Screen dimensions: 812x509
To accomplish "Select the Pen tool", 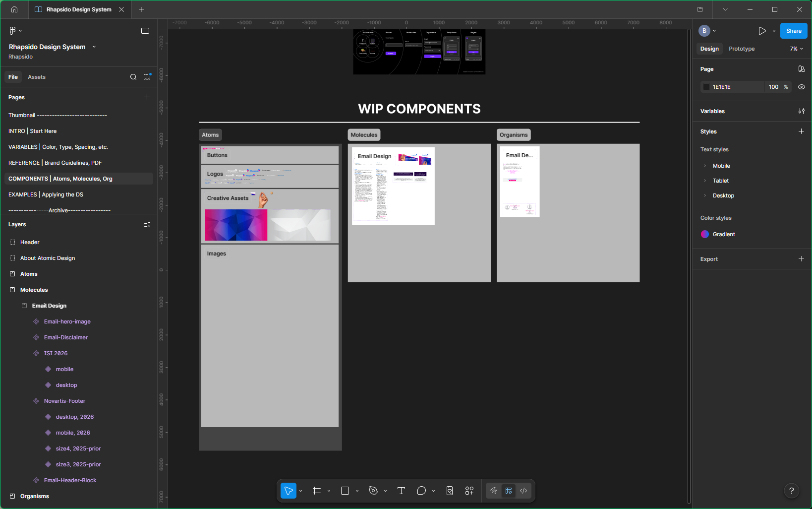I will pyautogui.click(x=373, y=490).
